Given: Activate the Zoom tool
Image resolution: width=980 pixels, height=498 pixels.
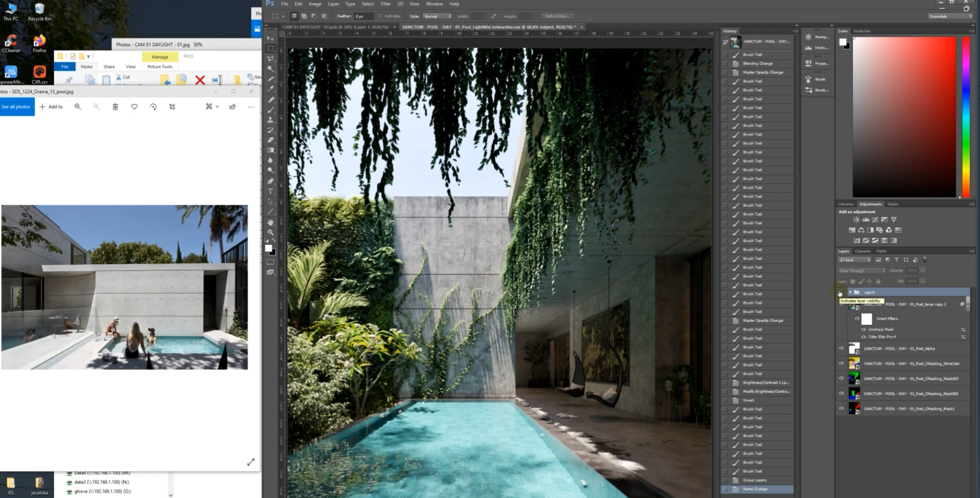Looking at the screenshot, I should tap(271, 233).
